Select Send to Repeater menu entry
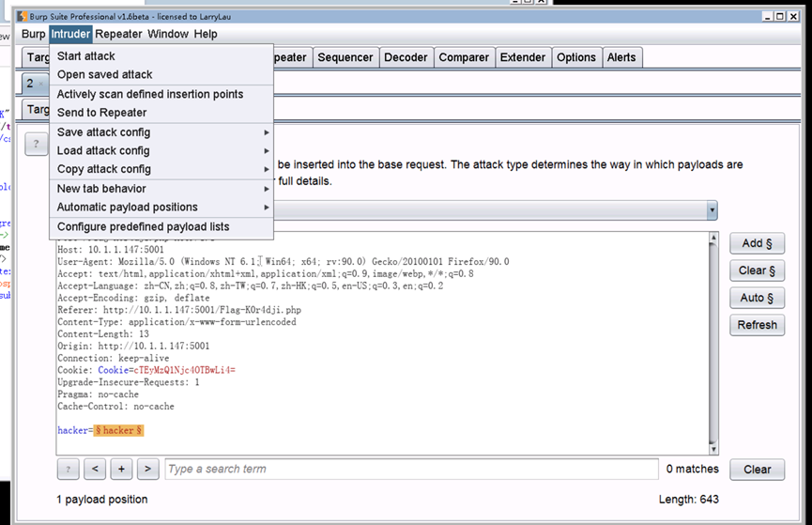Viewport: 812px width, 525px height. [x=161, y=113]
